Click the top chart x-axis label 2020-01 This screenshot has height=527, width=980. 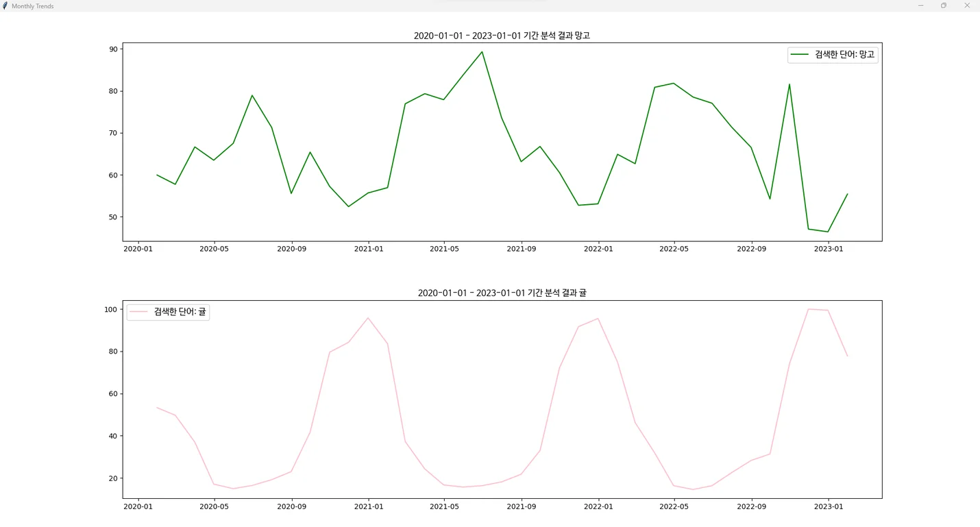[x=138, y=249]
